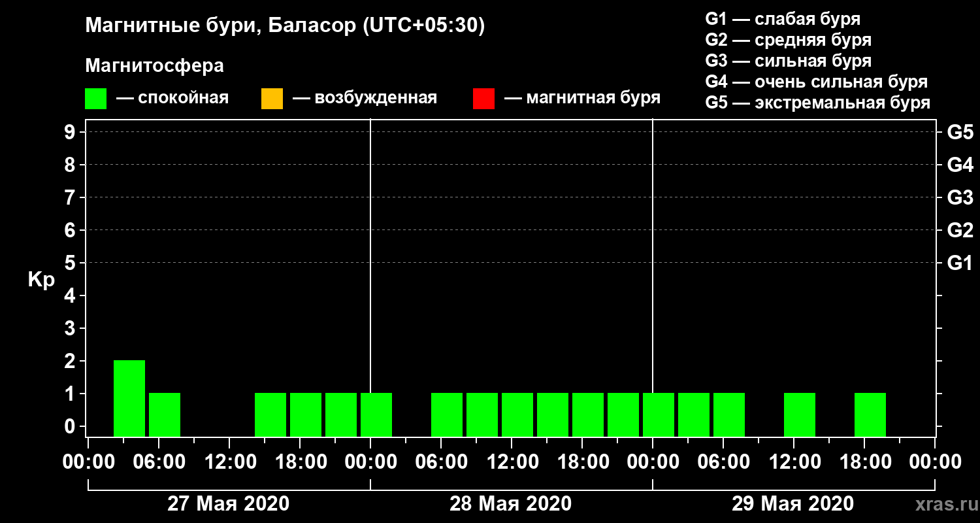Click the bar straddling midnight between 27 and 28 May
Screen dimensions: 980x523
coord(376,414)
